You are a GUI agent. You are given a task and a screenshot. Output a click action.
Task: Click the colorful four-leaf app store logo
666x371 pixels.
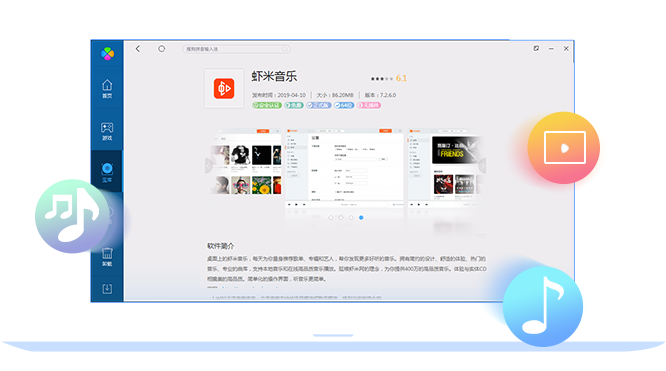coord(107,54)
